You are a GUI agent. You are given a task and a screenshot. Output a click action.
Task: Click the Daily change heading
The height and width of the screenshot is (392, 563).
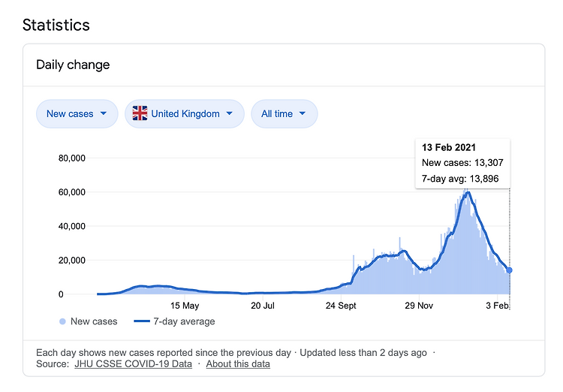point(73,65)
